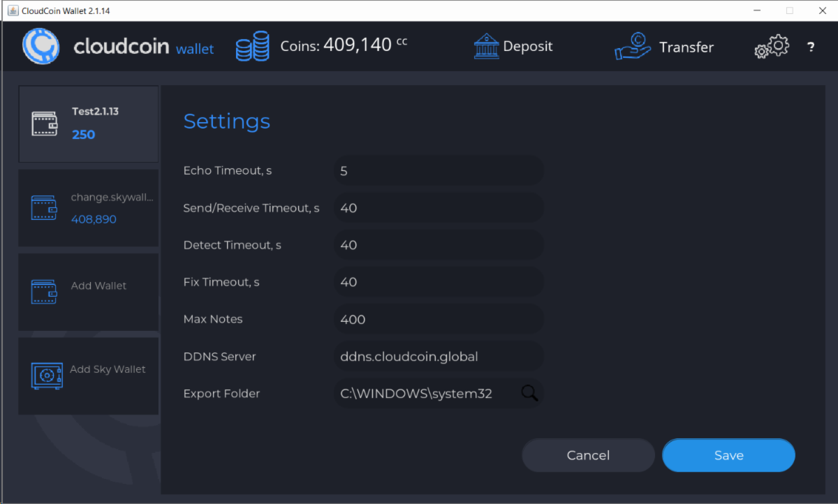
Task: Click the Java app icon in title bar
Action: click(x=12, y=10)
